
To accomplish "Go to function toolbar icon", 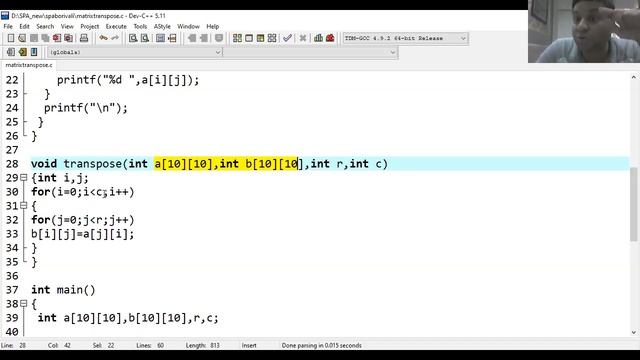I will tap(160, 38).
